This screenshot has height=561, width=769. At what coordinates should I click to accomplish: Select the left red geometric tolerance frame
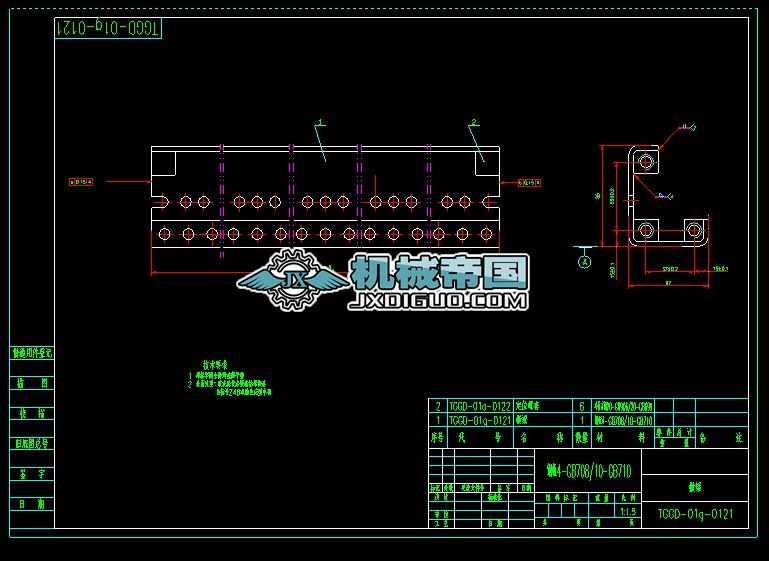tap(81, 182)
